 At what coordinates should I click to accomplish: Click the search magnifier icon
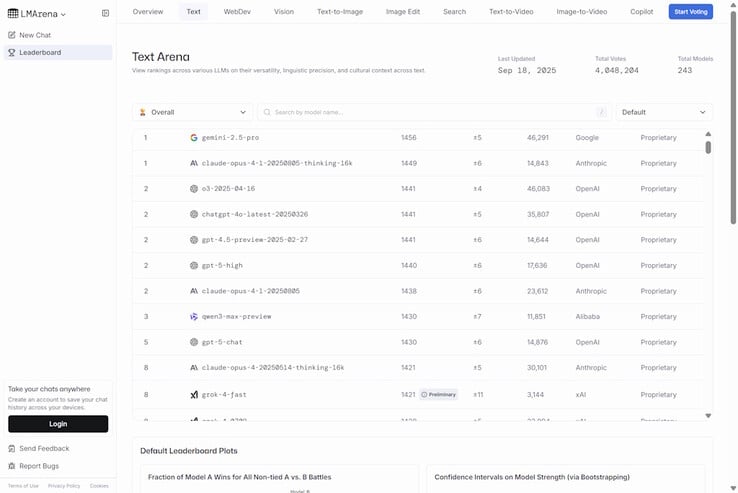coord(267,112)
